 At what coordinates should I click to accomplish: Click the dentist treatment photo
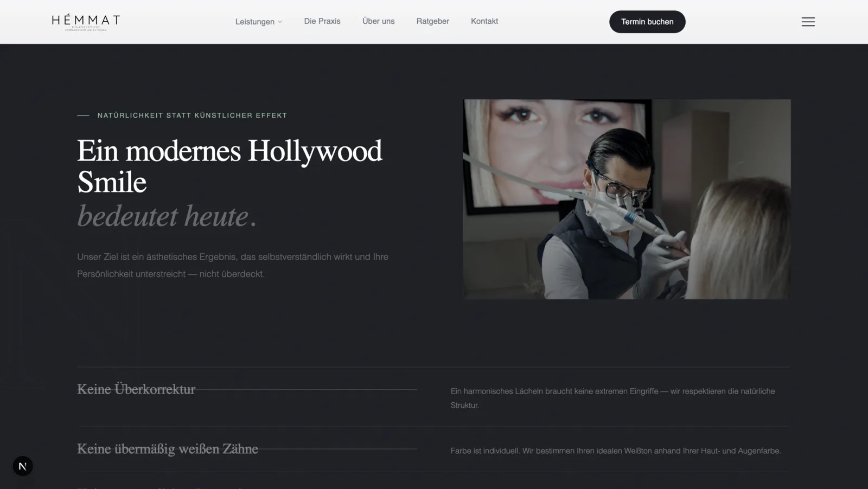pyautogui.click(x=626, y=199)
